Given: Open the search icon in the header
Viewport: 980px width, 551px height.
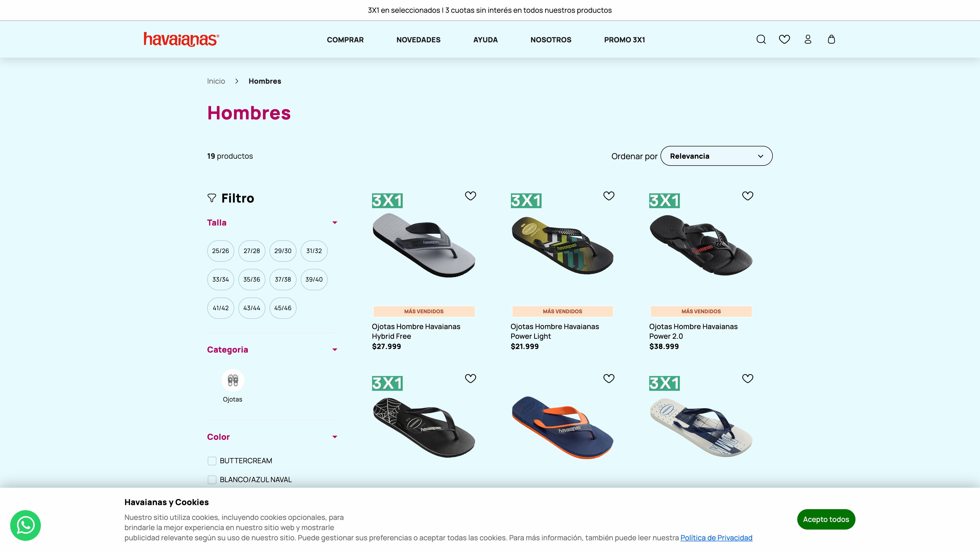Looking at the screenshot, I should tap(761, 39).
